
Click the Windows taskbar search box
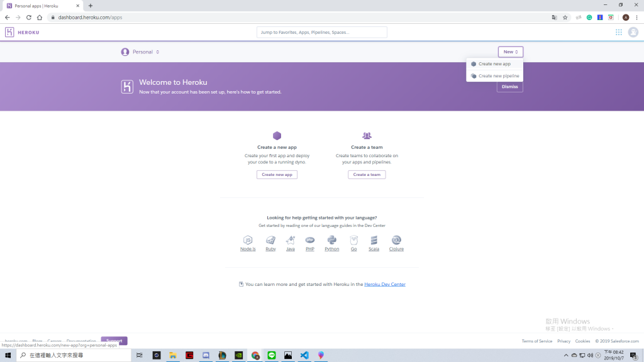point(74,356)
